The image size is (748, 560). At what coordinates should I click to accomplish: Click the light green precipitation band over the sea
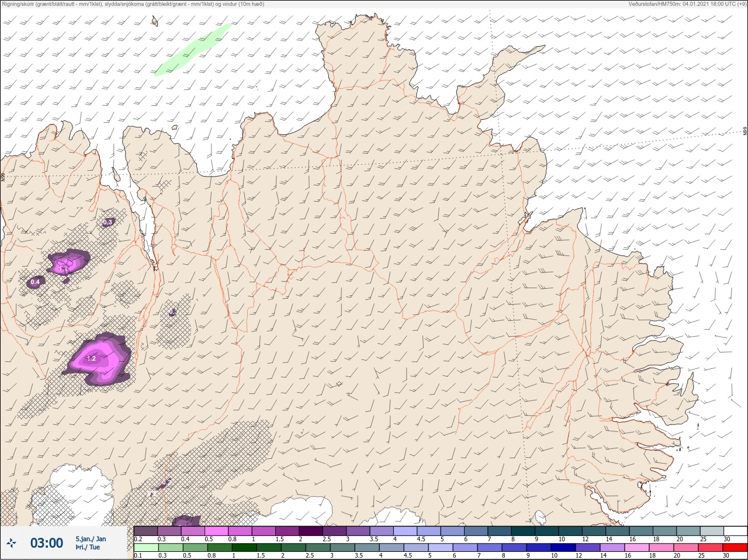tap(193, 50)
